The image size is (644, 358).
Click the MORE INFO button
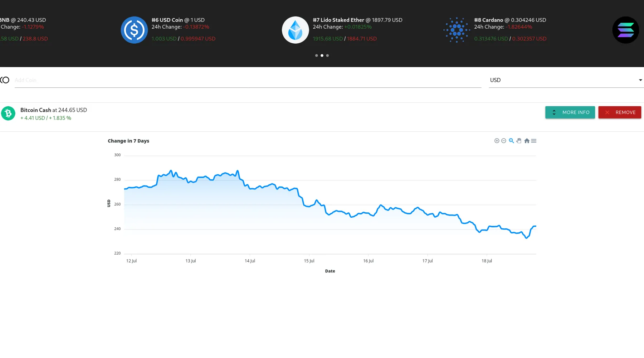coord(570,112)
